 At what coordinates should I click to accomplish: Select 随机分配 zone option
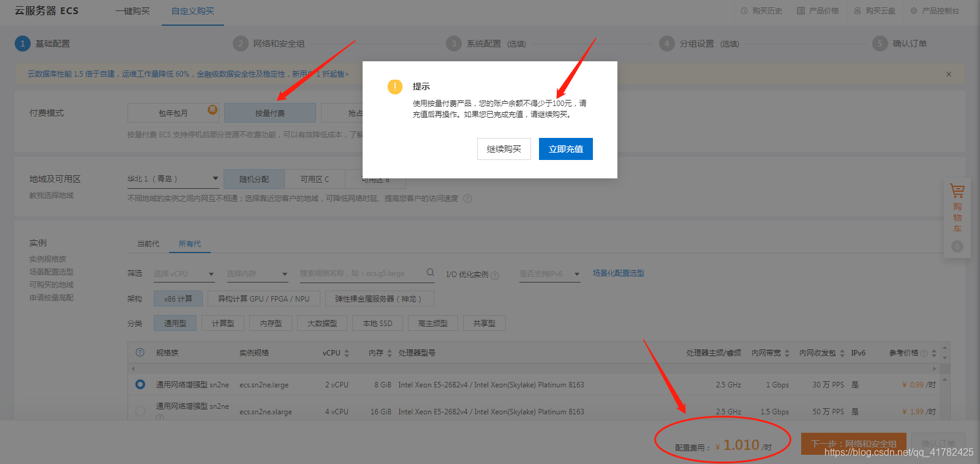tap(254, 179)
